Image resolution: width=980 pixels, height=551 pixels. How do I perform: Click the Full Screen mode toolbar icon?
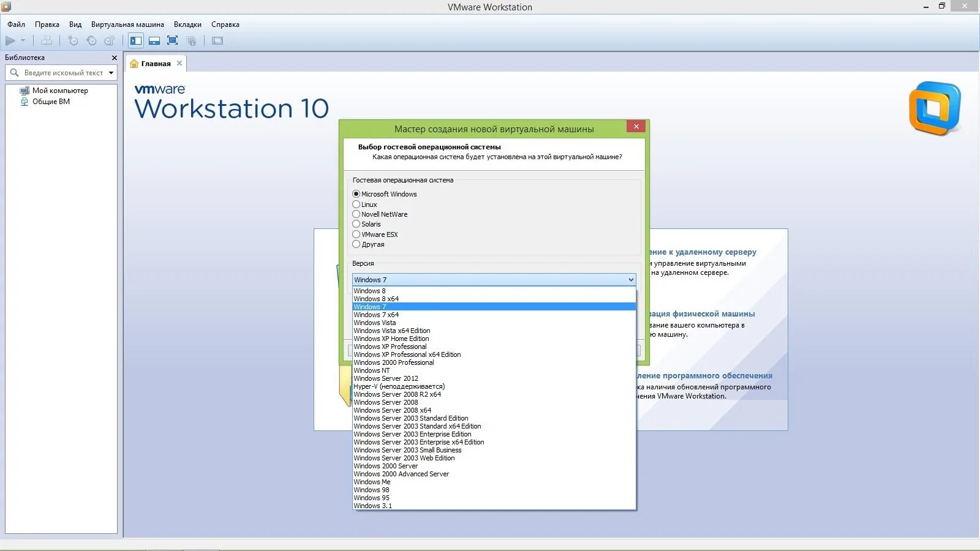pos(173,40)
